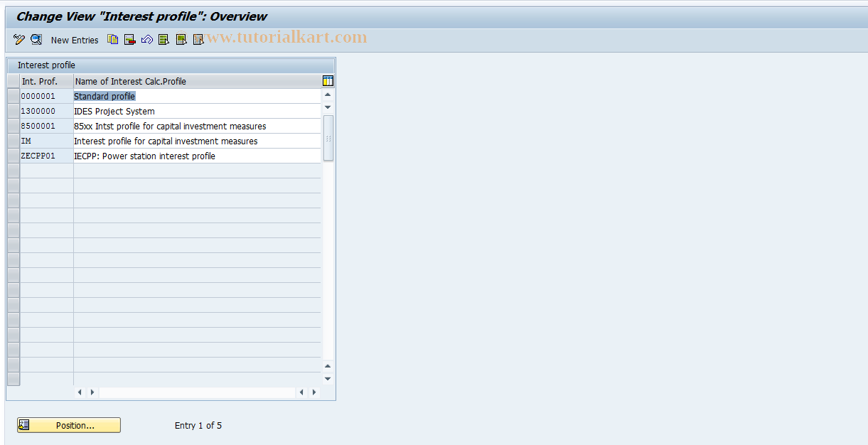This screenshot has width=868, height=445.
Task: Select row marker for profile ZECPP01
Action: tap(14, 156)
